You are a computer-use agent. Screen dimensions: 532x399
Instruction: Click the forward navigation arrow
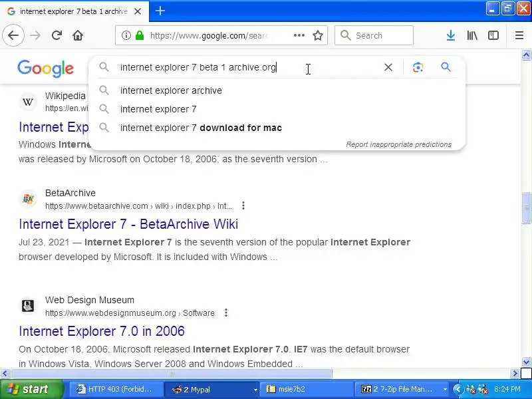pos(35,35)
